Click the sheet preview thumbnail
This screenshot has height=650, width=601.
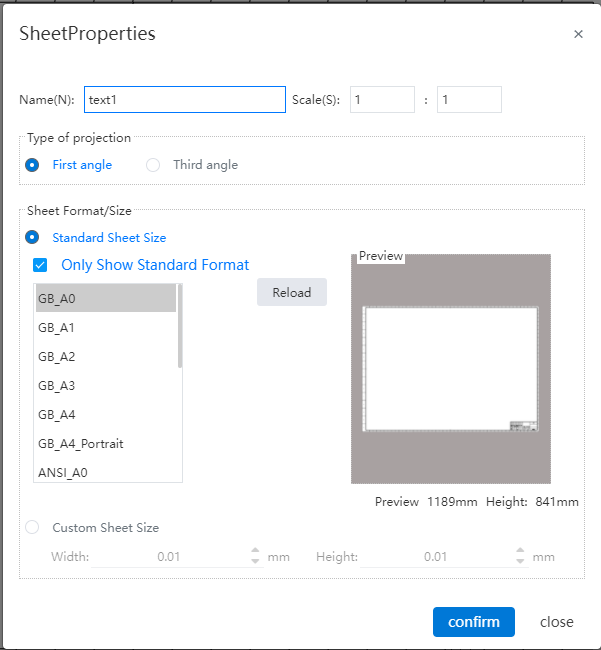tap(451, 369)
